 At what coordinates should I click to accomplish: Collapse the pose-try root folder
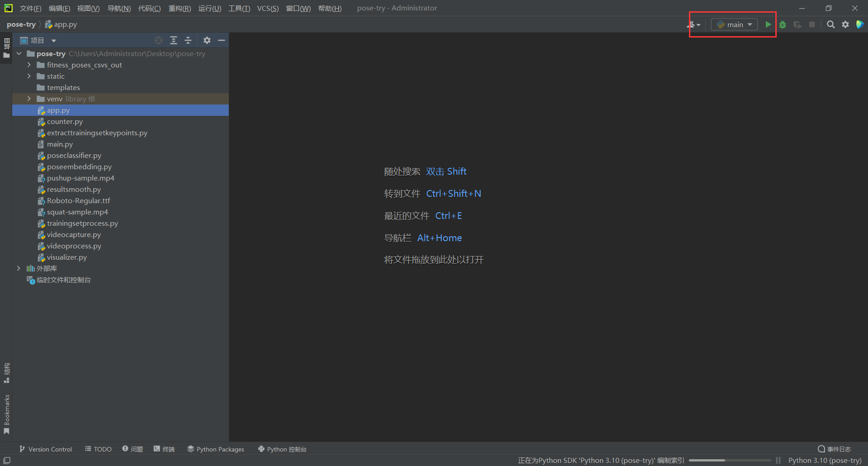[x=19, y=53]
